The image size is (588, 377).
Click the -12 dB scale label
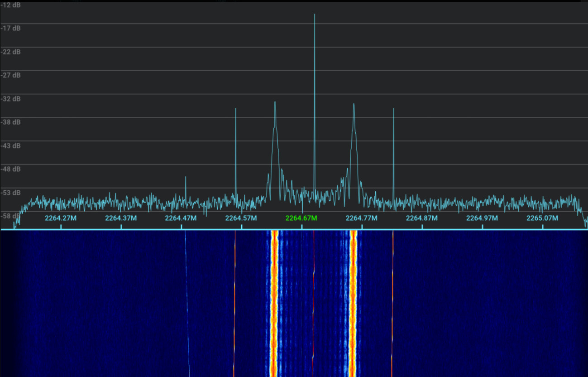coord(11,5)
